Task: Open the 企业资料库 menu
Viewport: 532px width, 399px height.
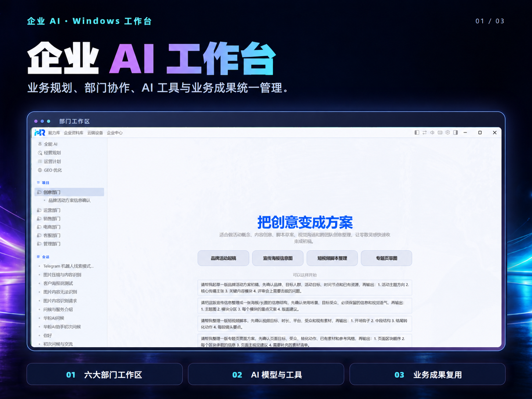Action: click(73, 133)
